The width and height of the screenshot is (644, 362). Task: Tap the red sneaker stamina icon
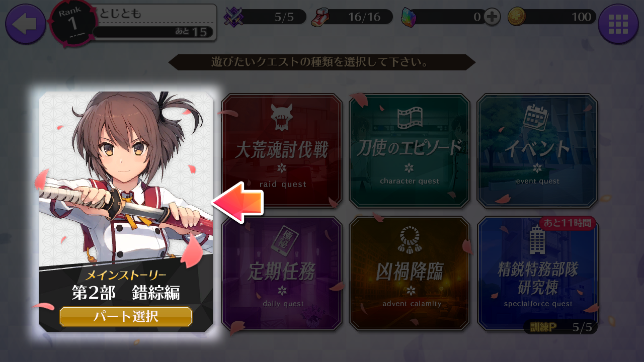coord(320,17)
